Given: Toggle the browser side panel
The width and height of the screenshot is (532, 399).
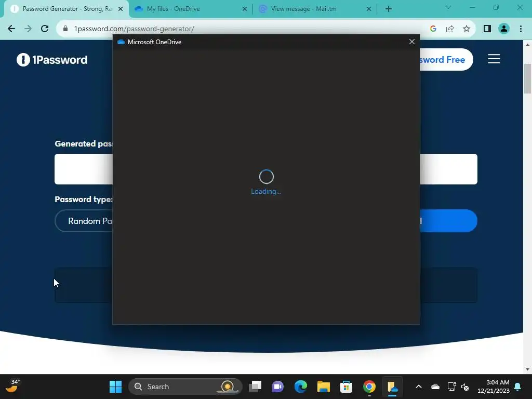Looking at the screenshot, I should [487, 29].
